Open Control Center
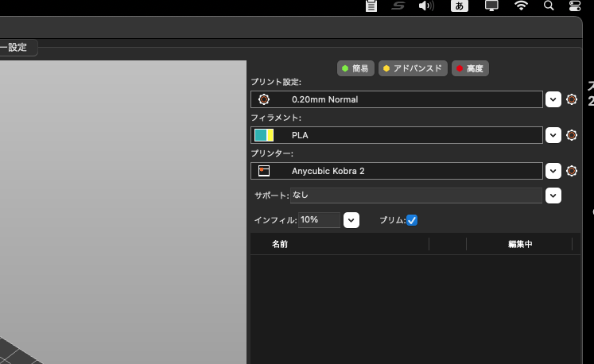Screen dimensions: 594x364 click(575, 6)
